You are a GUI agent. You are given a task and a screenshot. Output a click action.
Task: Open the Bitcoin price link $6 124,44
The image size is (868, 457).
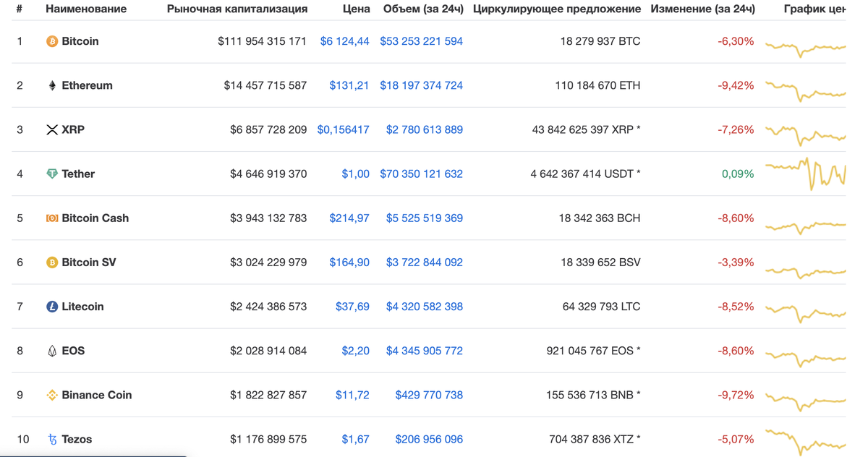click(x=345, y=41)
